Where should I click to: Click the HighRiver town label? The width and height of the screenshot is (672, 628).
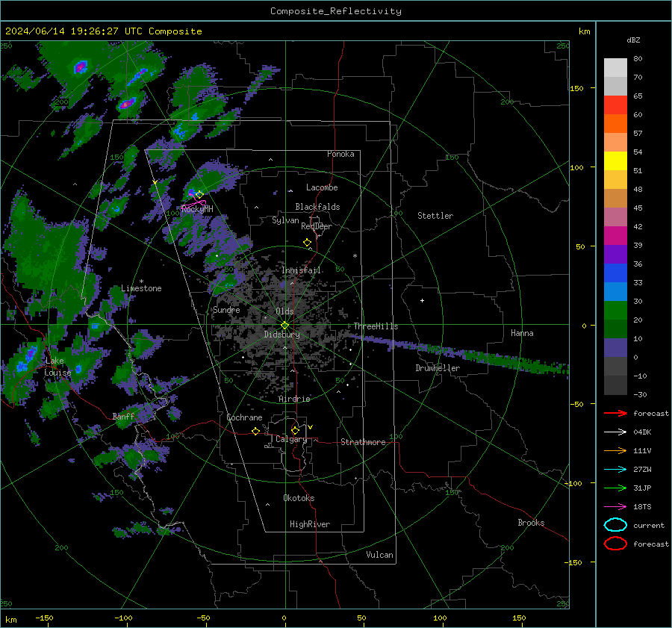coord(310,524)
